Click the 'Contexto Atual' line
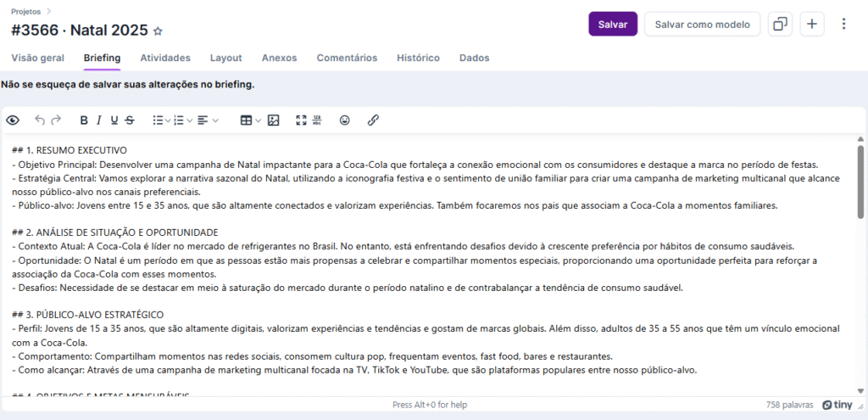868x420 pixels. [403, 246]
